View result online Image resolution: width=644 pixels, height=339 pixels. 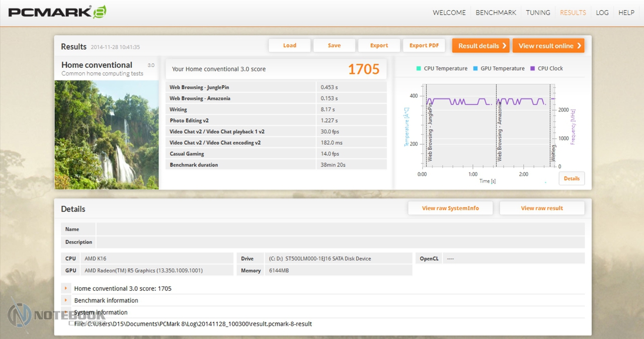(x=548, y=46)
